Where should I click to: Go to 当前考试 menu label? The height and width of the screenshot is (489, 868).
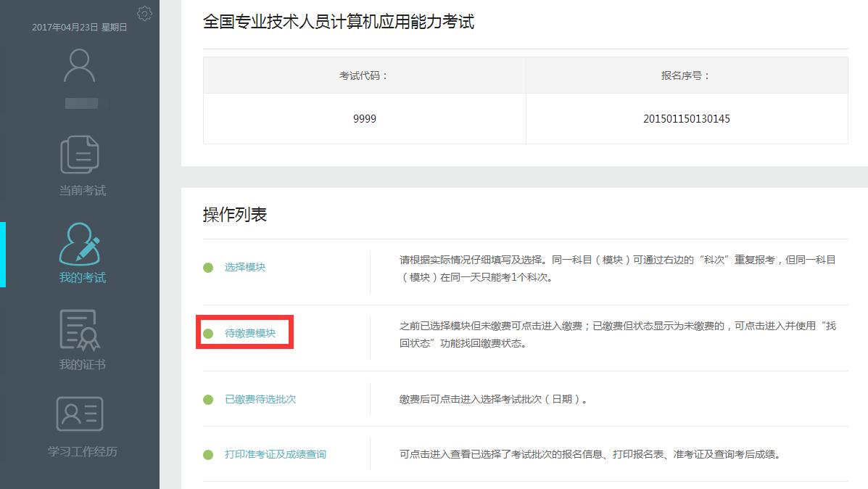83,191
